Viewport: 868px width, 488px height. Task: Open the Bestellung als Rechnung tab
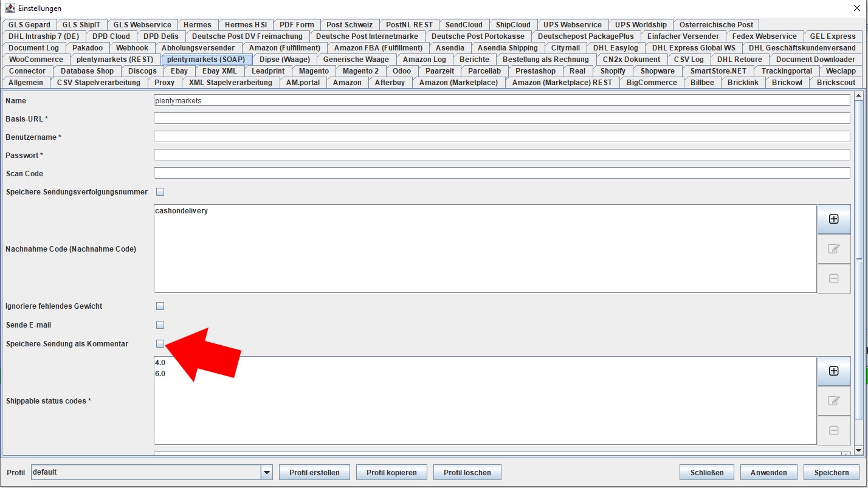click(546, 60)
